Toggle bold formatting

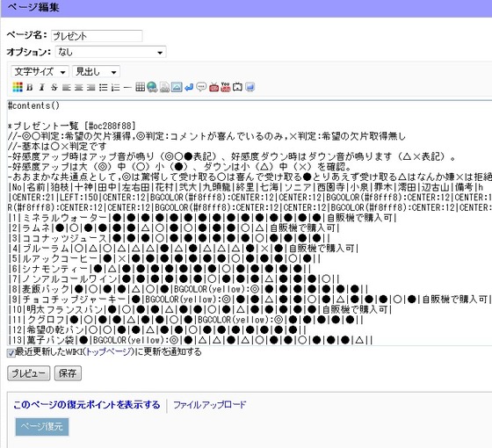point(30,87)
